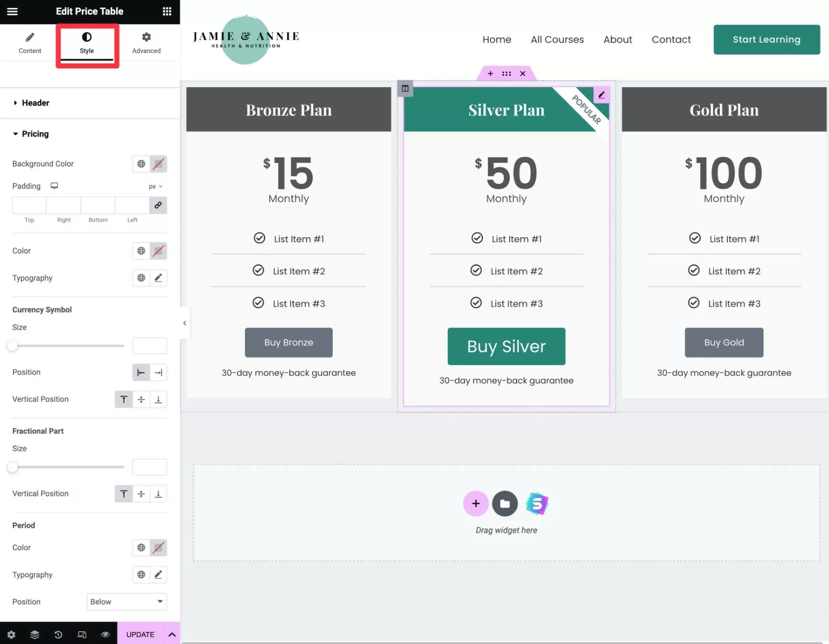The height and width of the screenshot is (644, 829).
Task: Add section with plus in section handle
Action: pyautogui.click(x=490, y=74)
